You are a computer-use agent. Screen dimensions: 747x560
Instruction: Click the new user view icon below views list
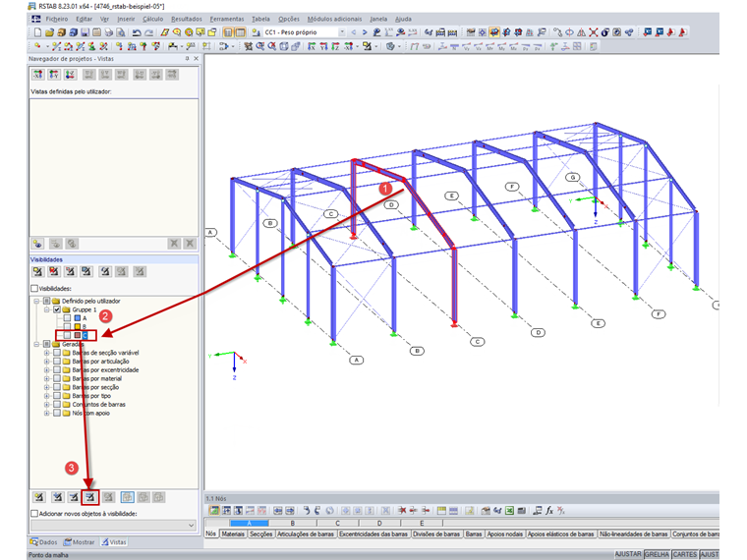pyautogui.click(x=37, y=244)
